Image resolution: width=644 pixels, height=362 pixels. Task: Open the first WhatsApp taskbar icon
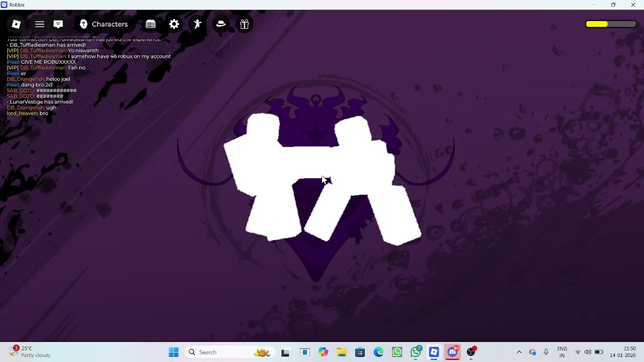coord(397,352)
